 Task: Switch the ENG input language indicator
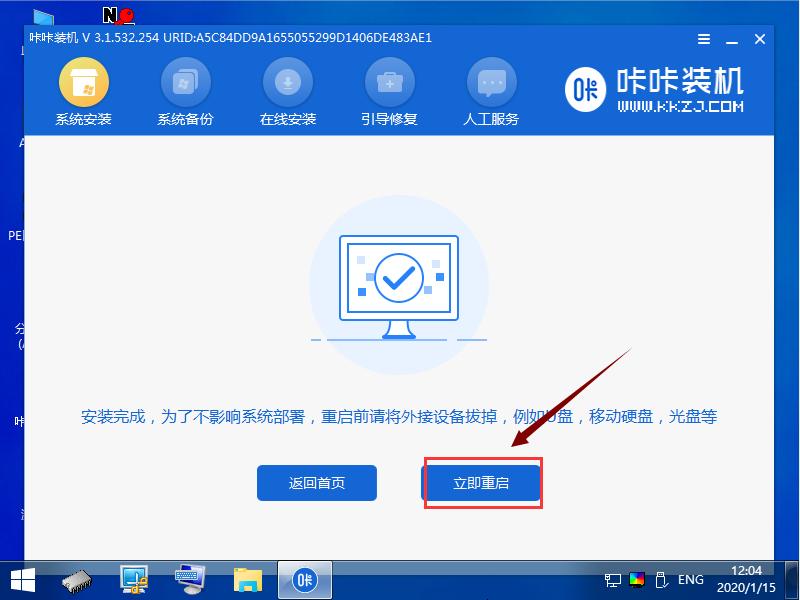pos(691,580)
